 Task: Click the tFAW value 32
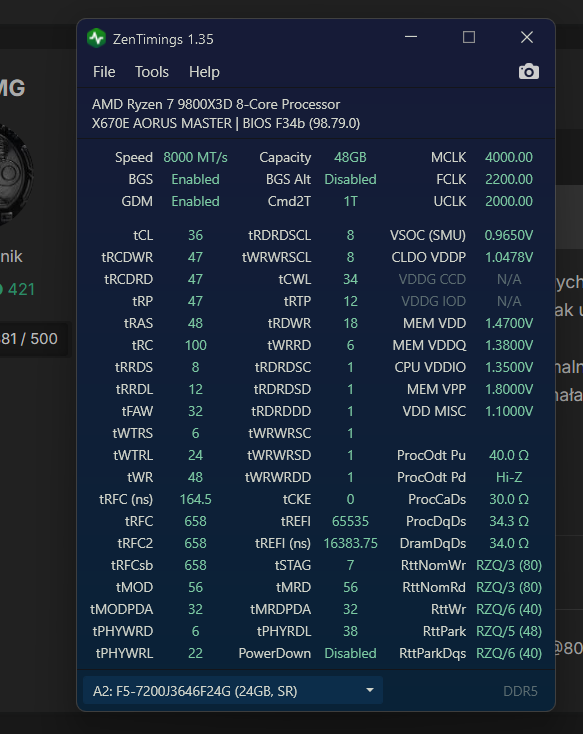(x=195, y=411)
